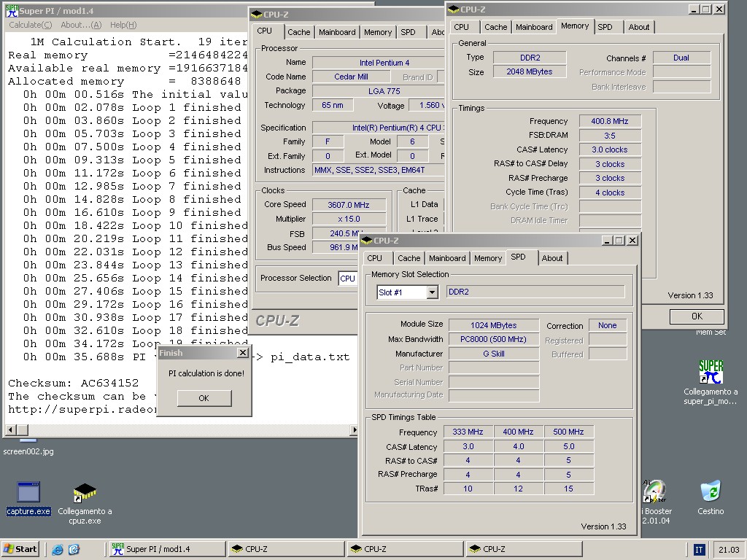Screen dimensions: 747x560
Task: Click the FSB:DRAM 3:5 value
Action: (x=610, y=136)
